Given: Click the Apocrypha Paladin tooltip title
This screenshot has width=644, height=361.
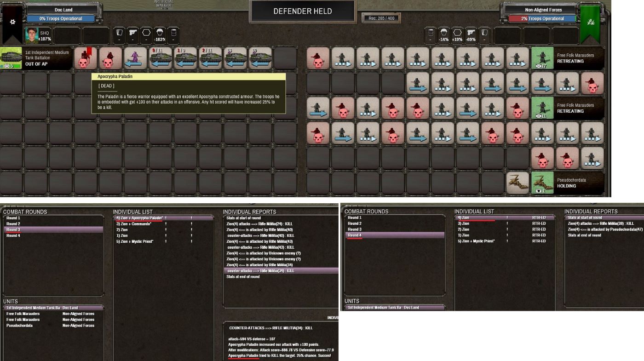Looking at the screenshot, I should [115, 77].
